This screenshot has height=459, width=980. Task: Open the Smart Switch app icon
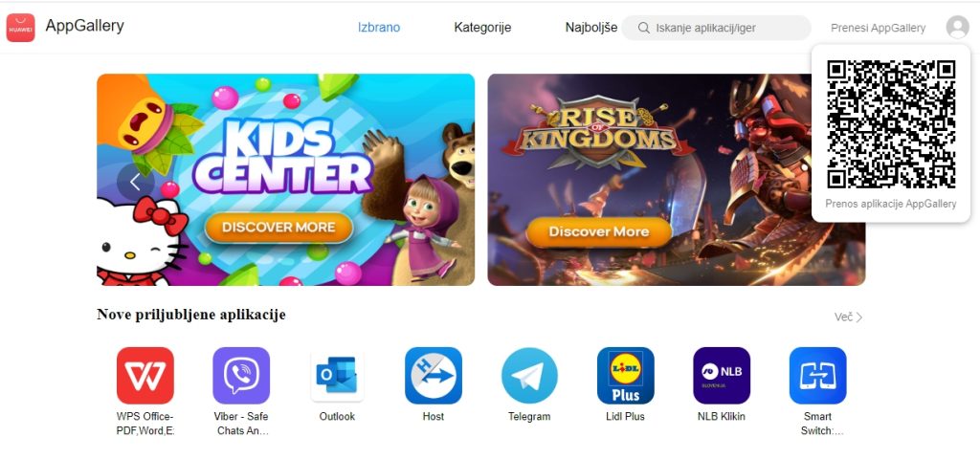817,375
